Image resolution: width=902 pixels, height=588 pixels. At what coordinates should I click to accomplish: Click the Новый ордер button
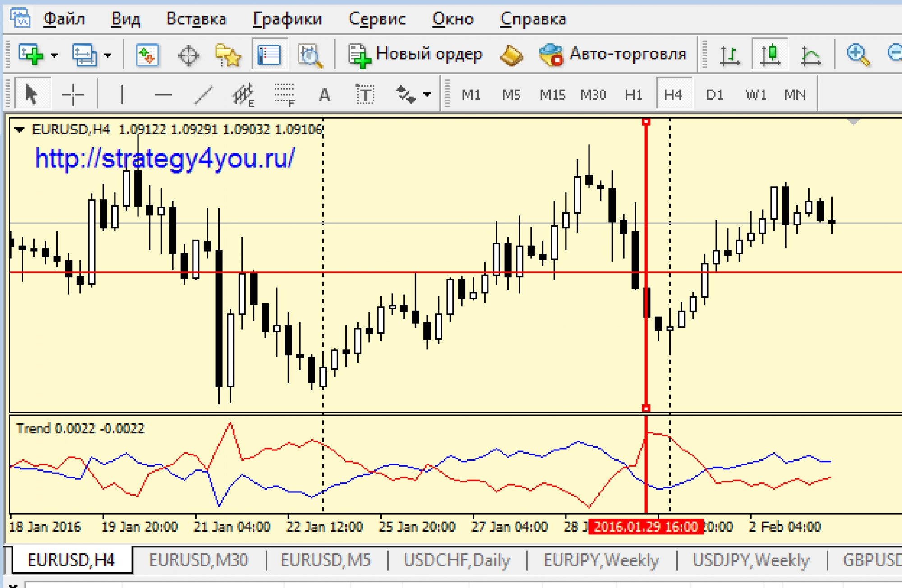415,54
